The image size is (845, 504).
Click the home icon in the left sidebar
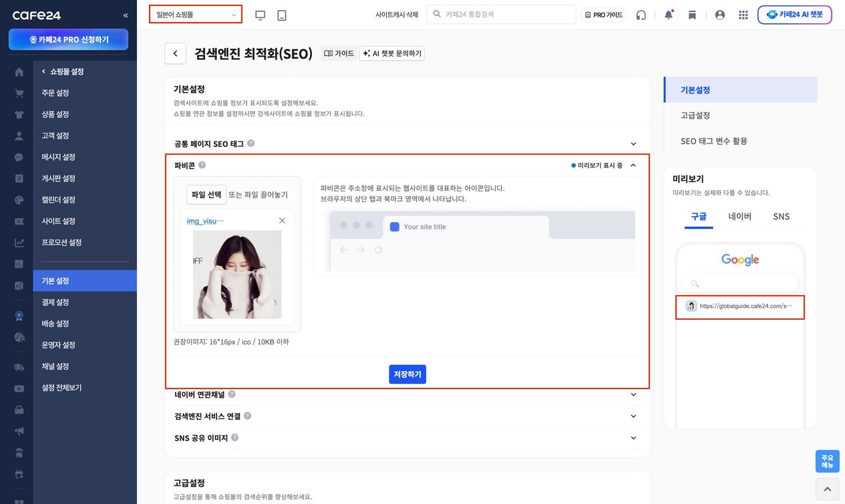coord(19,72)
